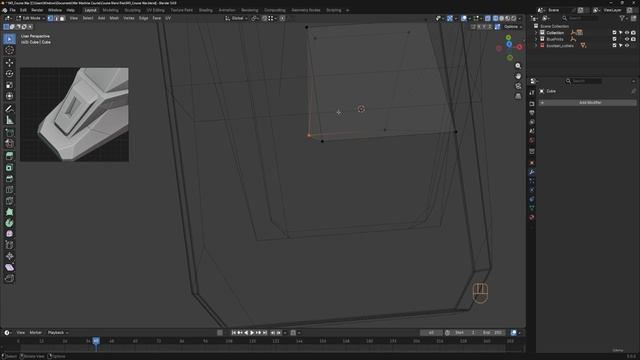Image resolution: width=640 pixels, height=360 pixels.
Task: Click the timeline Play button
Action: pyautogui.click(x=252, y=333)
